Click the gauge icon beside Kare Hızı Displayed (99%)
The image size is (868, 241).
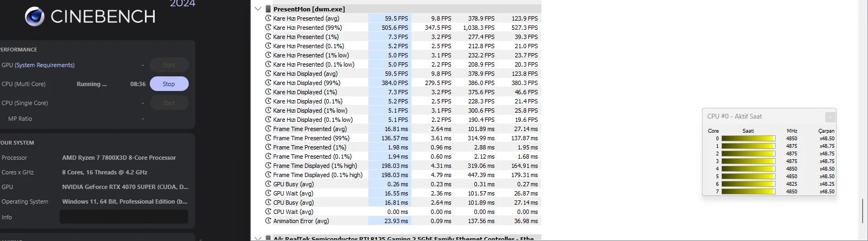(268, 83)
